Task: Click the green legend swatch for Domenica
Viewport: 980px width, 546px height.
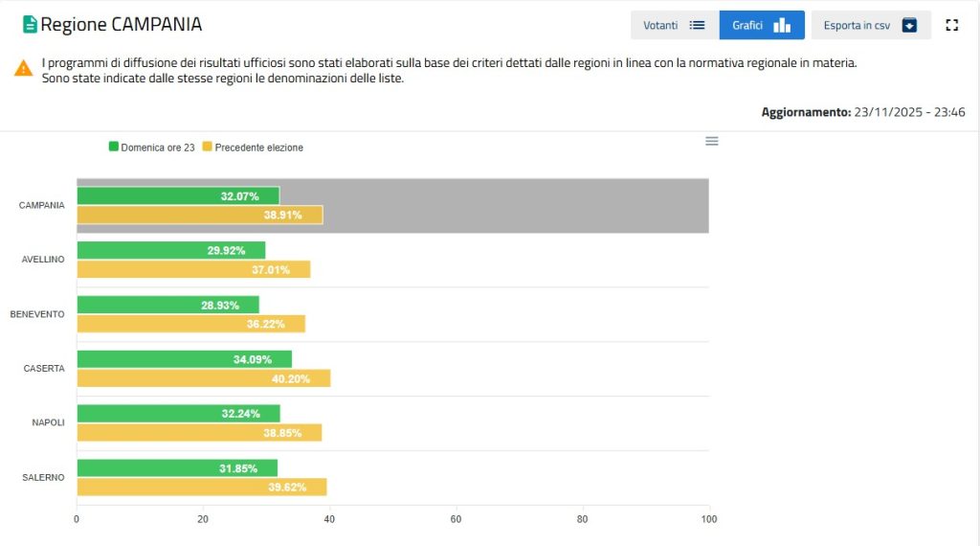Action: (114, 148)
